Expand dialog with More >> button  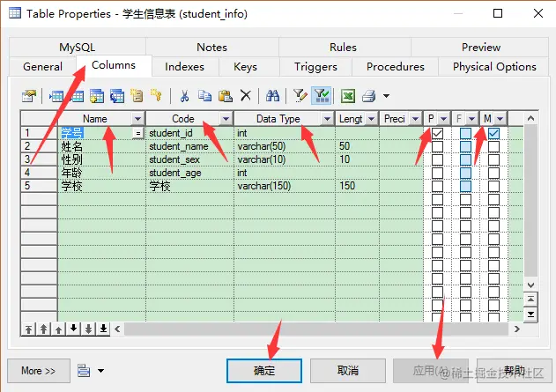(39, 371)
